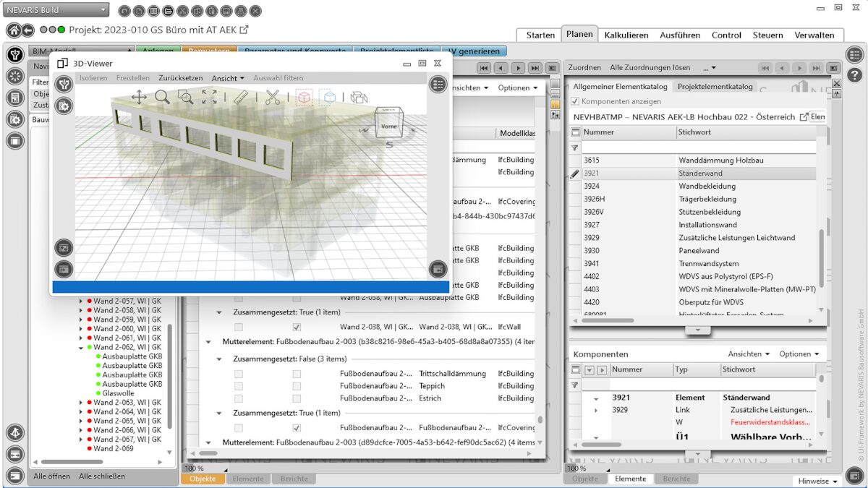Open the Optionen dropdown in middle panel
Screen dimensions: 868x488
[x=517, y=87]
